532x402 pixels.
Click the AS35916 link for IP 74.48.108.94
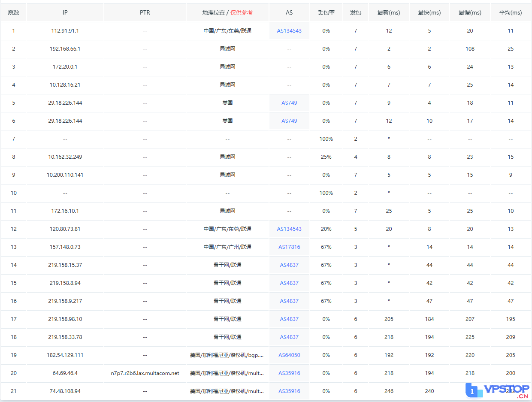(x=289, y=391)
